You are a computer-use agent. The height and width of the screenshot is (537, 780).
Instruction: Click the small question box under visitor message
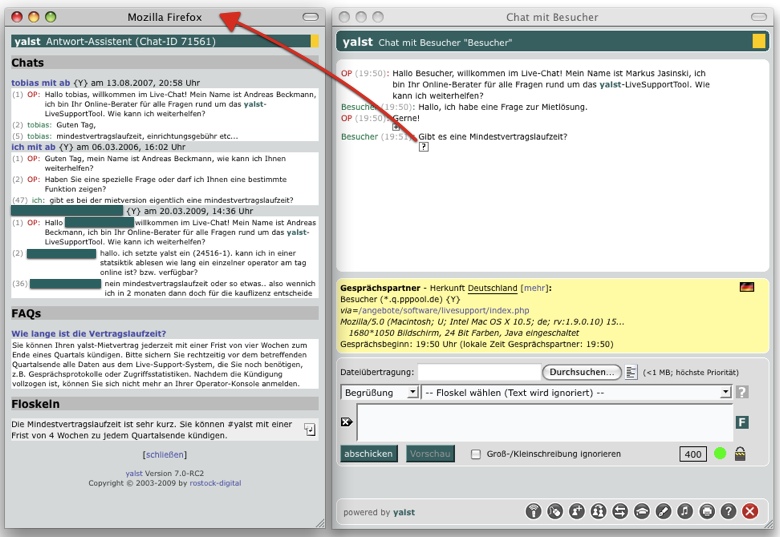[423, 147]
